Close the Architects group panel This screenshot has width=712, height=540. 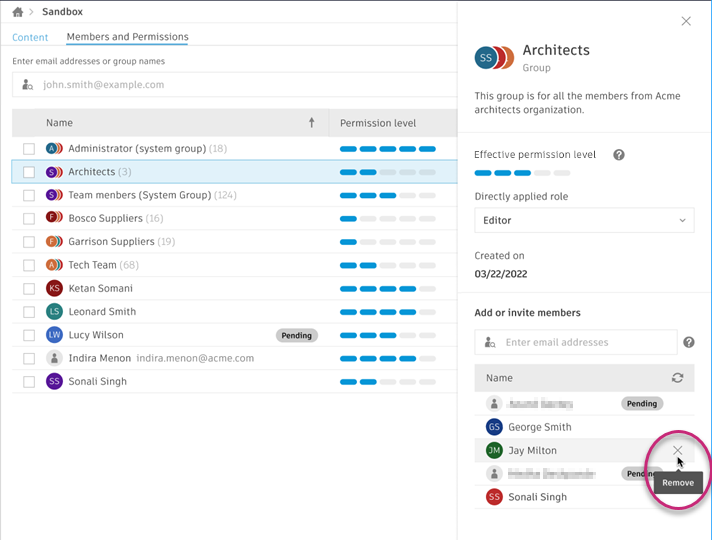(686, 21)
